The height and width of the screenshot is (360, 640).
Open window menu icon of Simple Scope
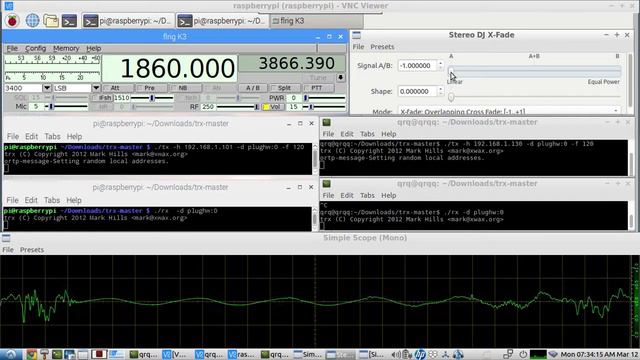point(6,238)
